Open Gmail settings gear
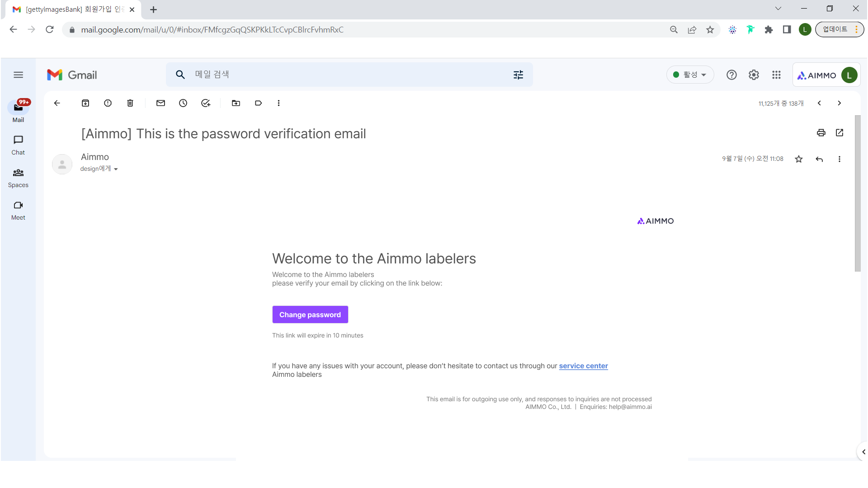The width and height of the screenshot is (868, 488). pyautogui.click(x=754, y=75)
